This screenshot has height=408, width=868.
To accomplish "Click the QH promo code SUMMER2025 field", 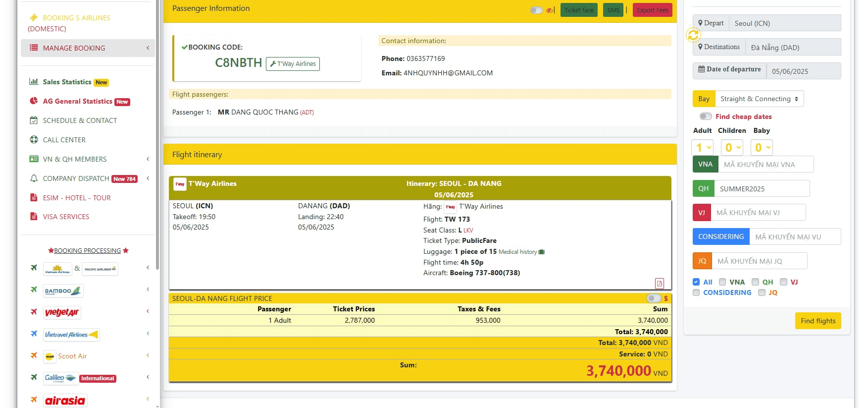I will (x=762, y=188).
